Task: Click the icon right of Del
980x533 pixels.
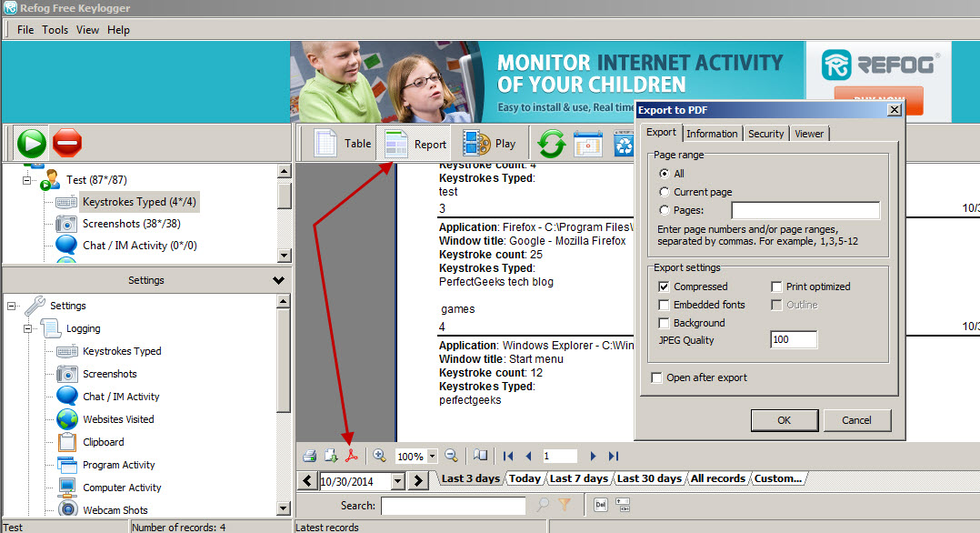Action: 623,505
